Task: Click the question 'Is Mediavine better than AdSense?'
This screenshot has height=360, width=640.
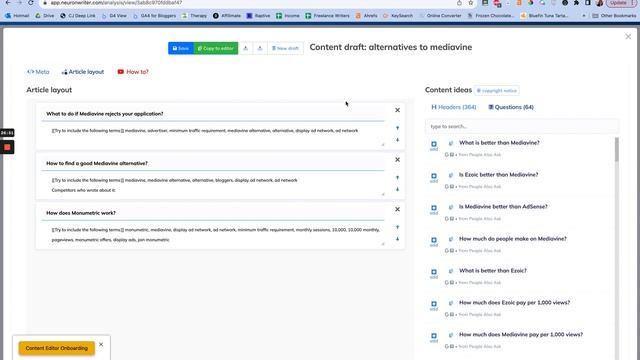Action: [503, 207]
